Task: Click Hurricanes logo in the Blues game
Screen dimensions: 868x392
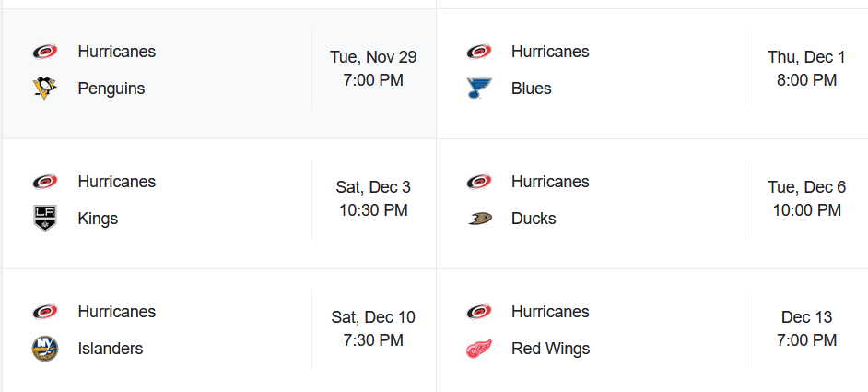Action: click(x=478, y=52)
